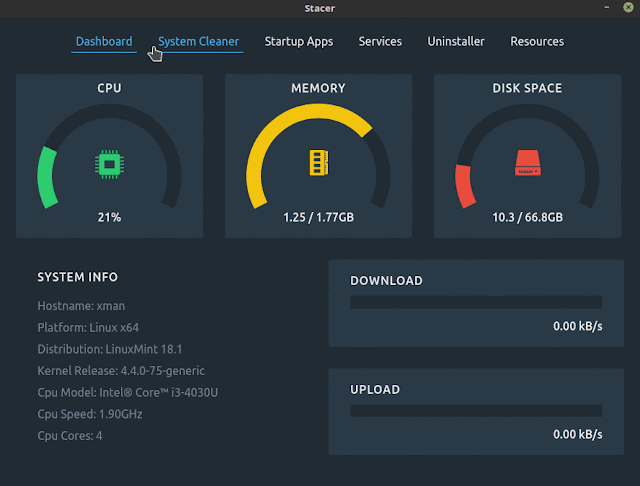The height and width of the screenshot is (486, 640).
Task: Open the System Cleaner tab
Action: (198, 42)
